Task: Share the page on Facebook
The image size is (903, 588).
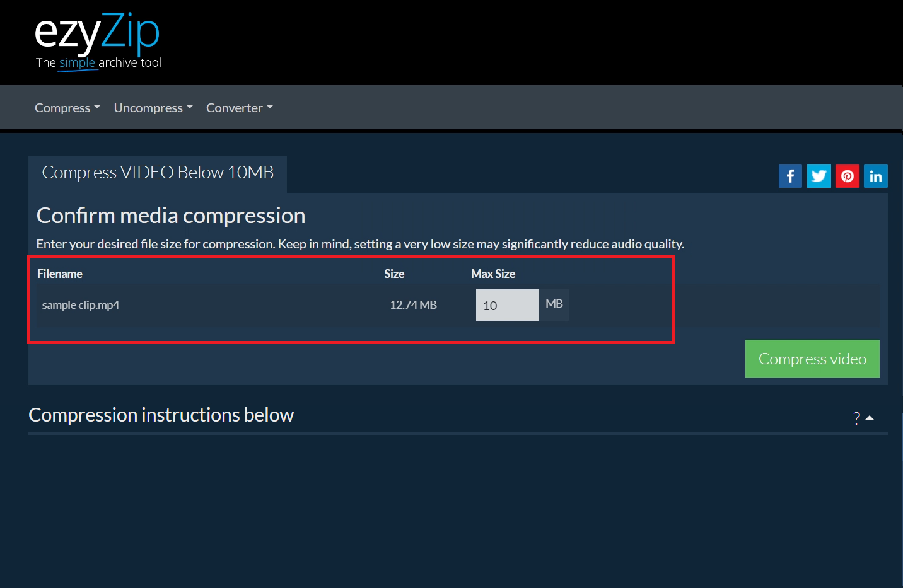Action: coord(790,176)
